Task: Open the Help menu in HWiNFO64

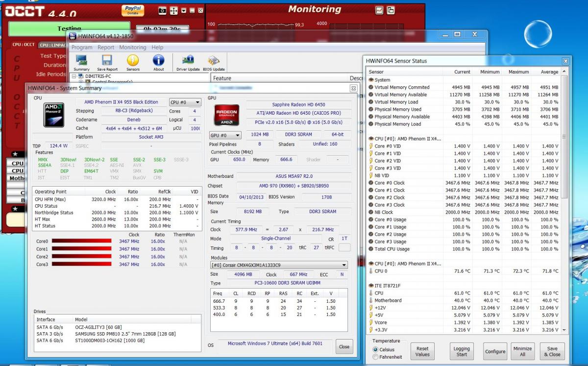Action: 157,48
